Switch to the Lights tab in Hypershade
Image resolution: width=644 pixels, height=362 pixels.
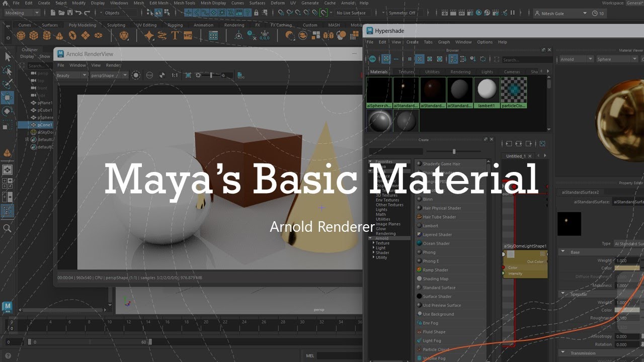[x=488, y=72]
